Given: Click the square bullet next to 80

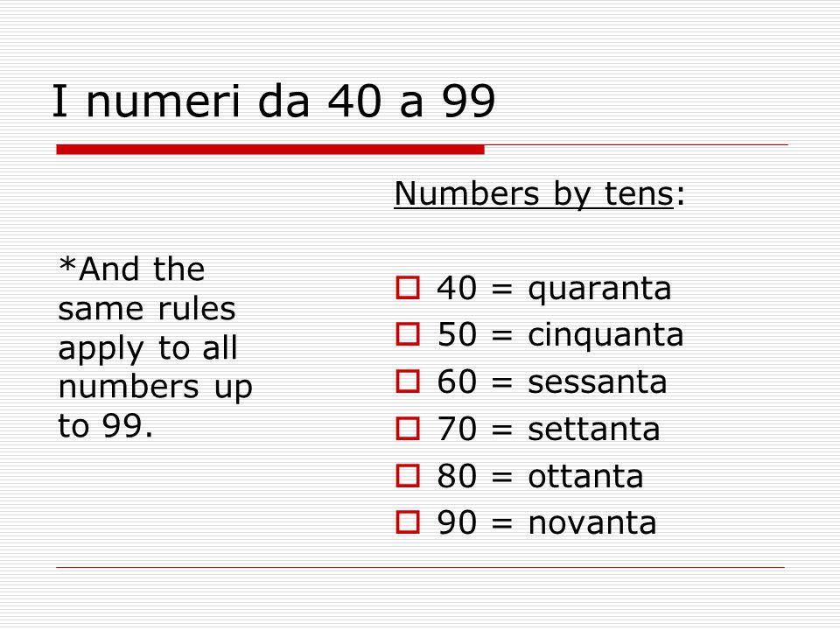Looking at the screenshot, I should [x=408, y=475].
